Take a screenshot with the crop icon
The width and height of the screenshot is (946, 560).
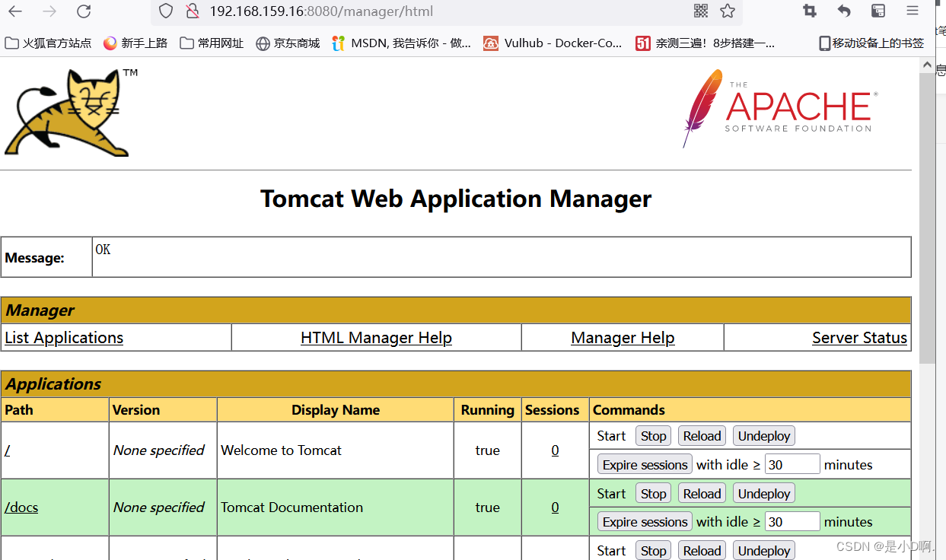click(x=810, y=11)
